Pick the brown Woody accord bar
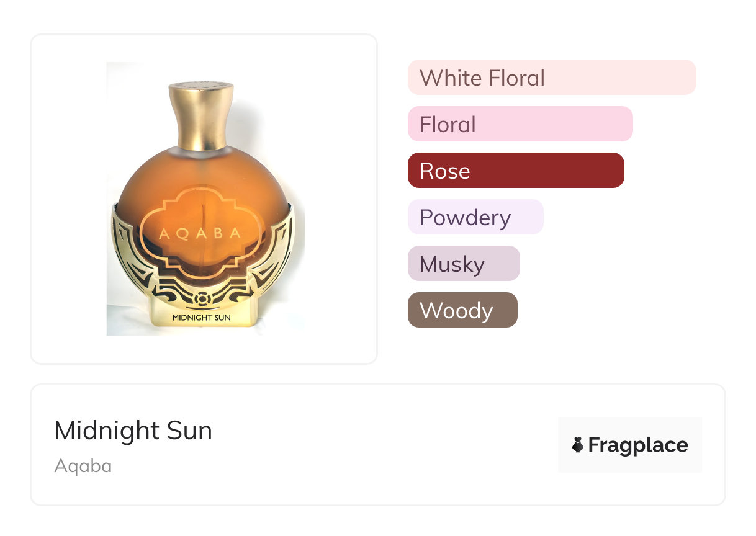The height and width of the screenshot is (536, 756). (462, 310)
